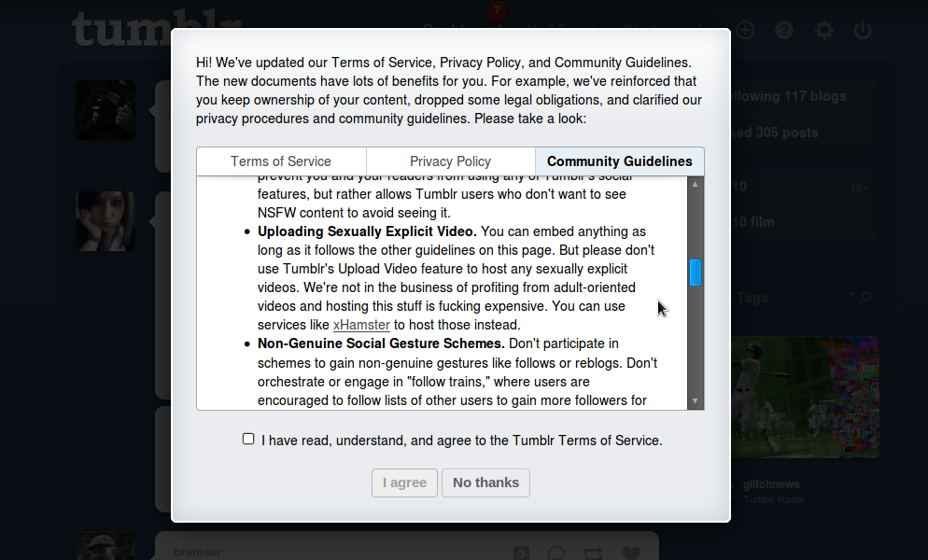Open the Privacy Policy tab

click(450, 161)
